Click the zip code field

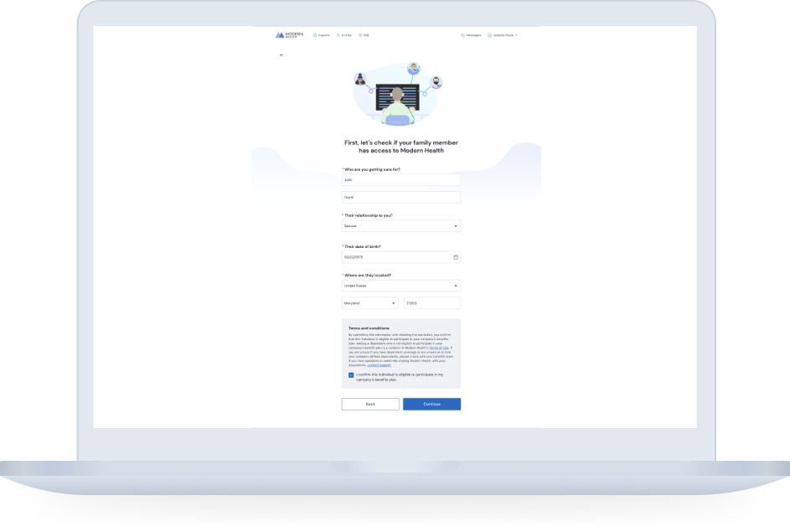(432, 303)
